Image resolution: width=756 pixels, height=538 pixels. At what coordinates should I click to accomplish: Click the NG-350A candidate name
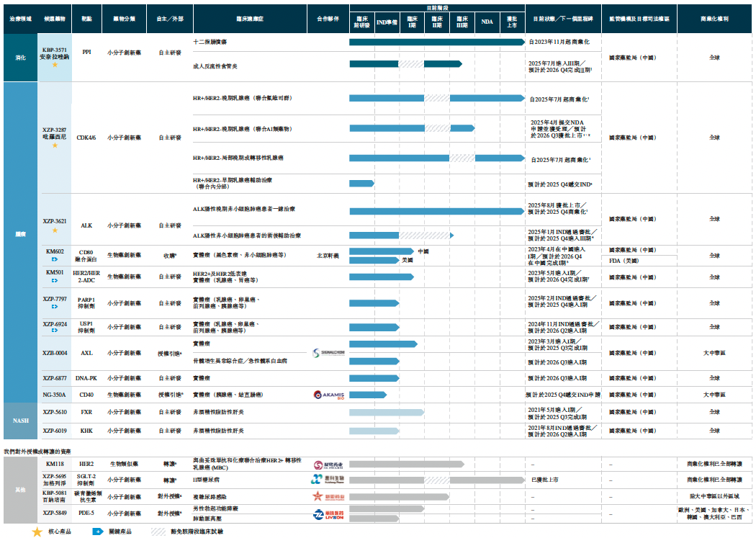[55, 395]
